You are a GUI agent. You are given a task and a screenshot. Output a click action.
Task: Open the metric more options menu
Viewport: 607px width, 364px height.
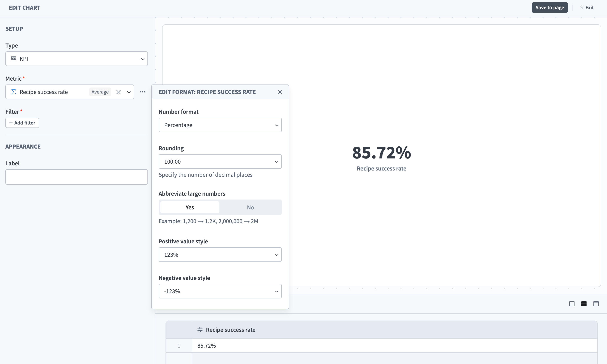143,92
